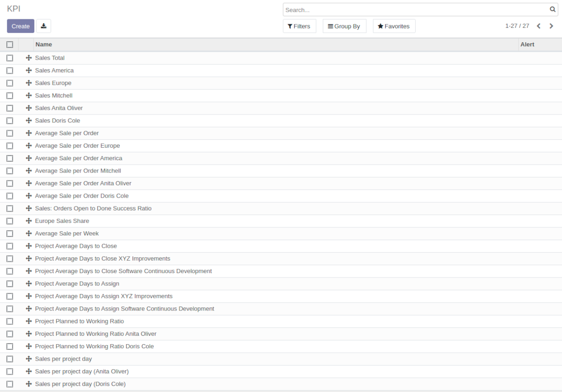This screenshot has width=562, height=392.
Task: Click drag handle beside Europe Sales Share
Action: (29, 221)
